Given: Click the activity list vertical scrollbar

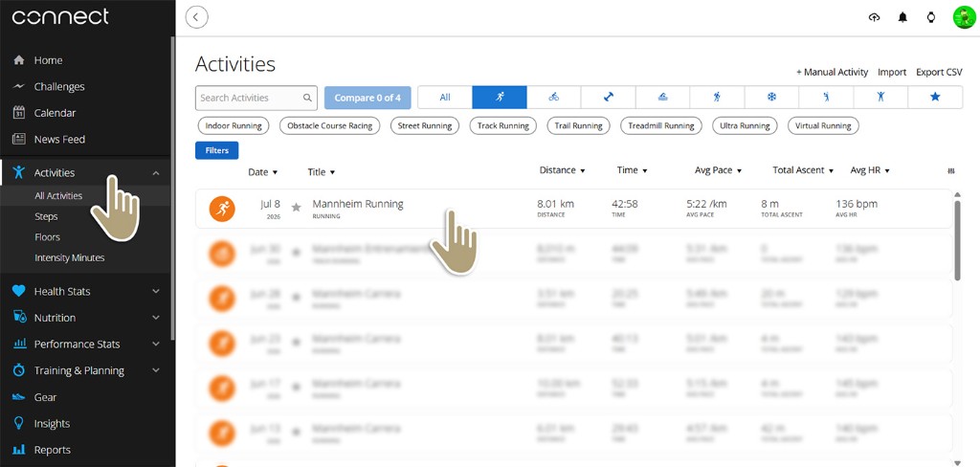Looking at the screenshot, I should click(957, 240).
